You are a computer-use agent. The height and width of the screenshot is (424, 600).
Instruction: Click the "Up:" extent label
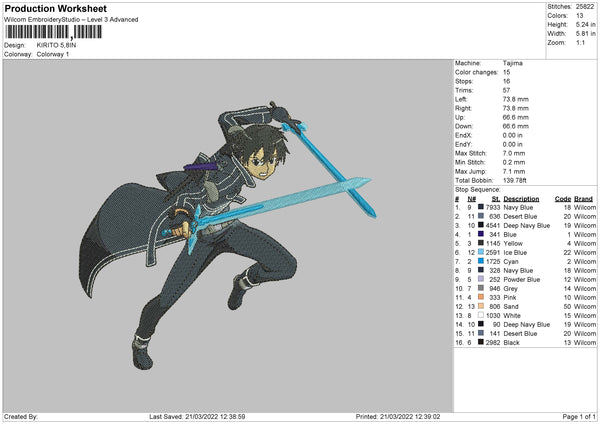click(x=460, y=117)
